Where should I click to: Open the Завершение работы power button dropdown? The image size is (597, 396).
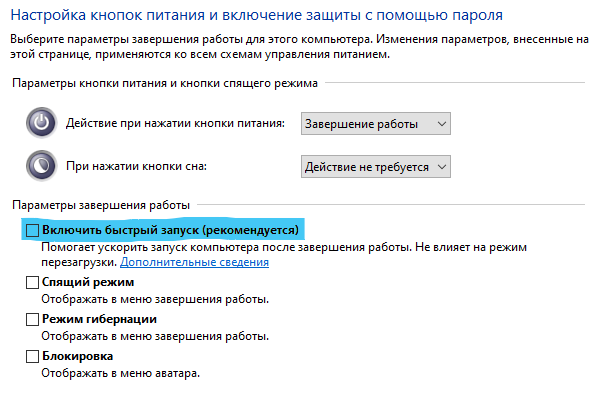point(376,124)
